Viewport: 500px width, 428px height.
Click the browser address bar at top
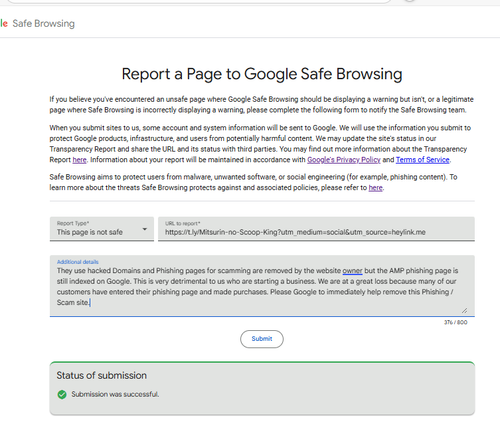pos(198,1)
